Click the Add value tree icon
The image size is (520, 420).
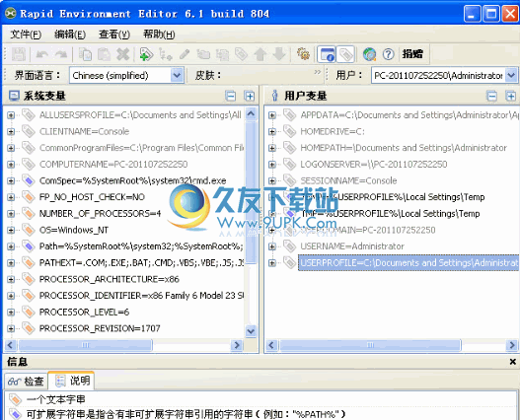point(165,54)
